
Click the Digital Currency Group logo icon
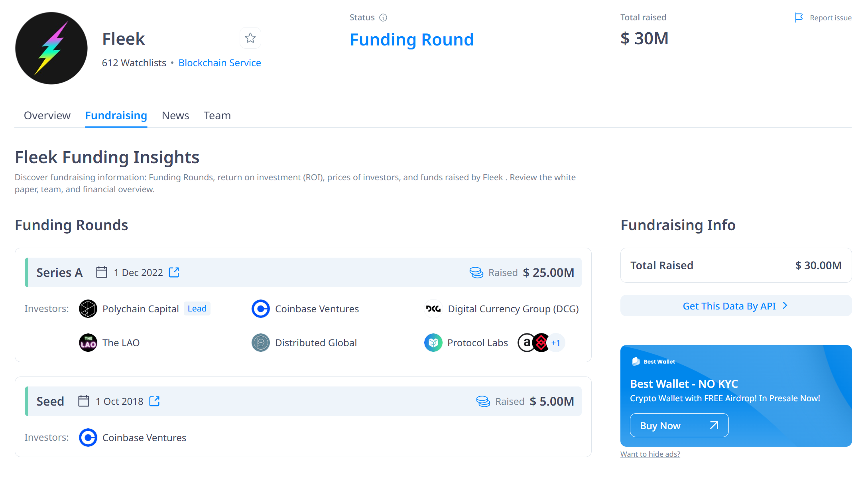(x=433, y=309)
